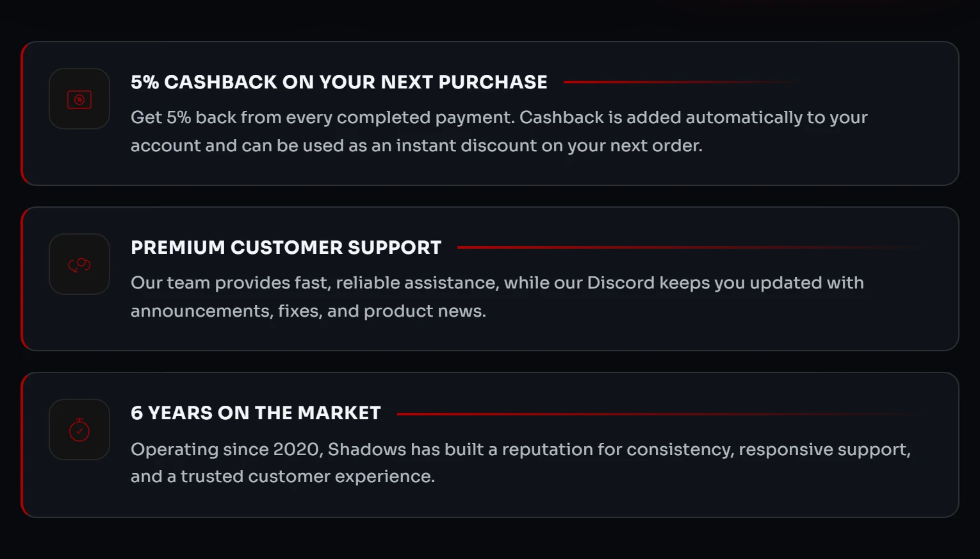This screenshot has width=980, height=559.
Task: Select the 6 Years on the Market heading
Action: point(256,413)
